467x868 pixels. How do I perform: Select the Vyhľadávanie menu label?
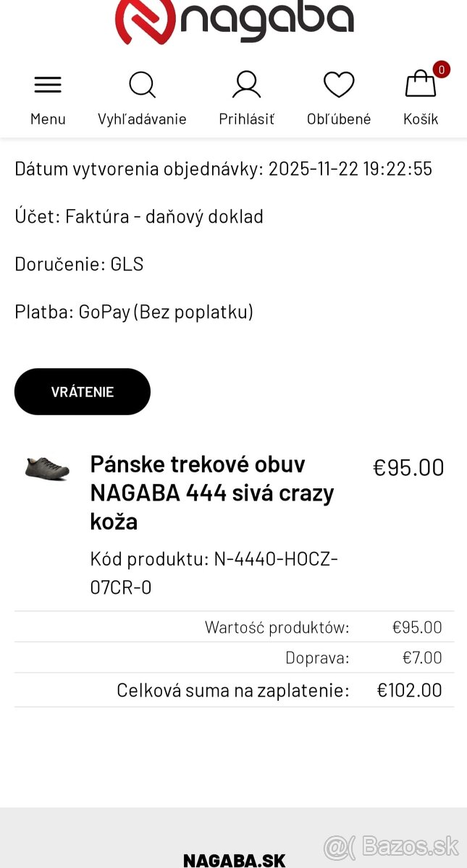click(x=142, y=119)
